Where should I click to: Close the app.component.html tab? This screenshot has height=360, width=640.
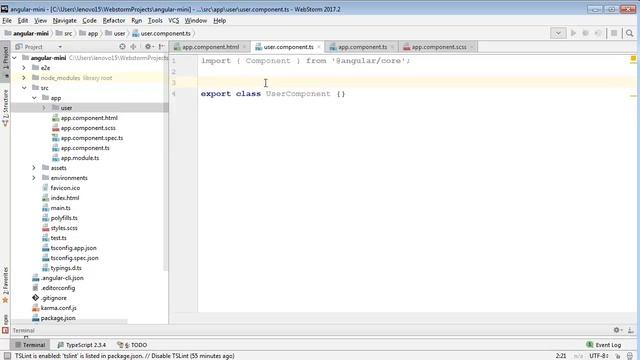click(x=244, y=47)
